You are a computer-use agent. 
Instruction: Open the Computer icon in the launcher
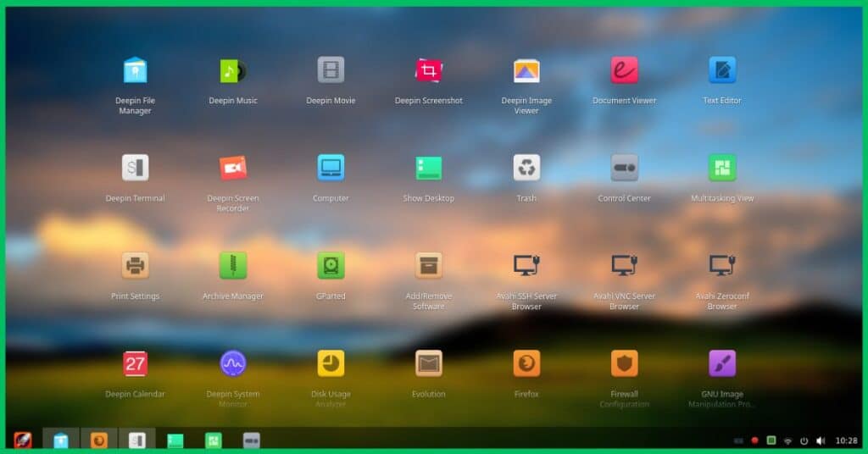click(x=331, y=168)
